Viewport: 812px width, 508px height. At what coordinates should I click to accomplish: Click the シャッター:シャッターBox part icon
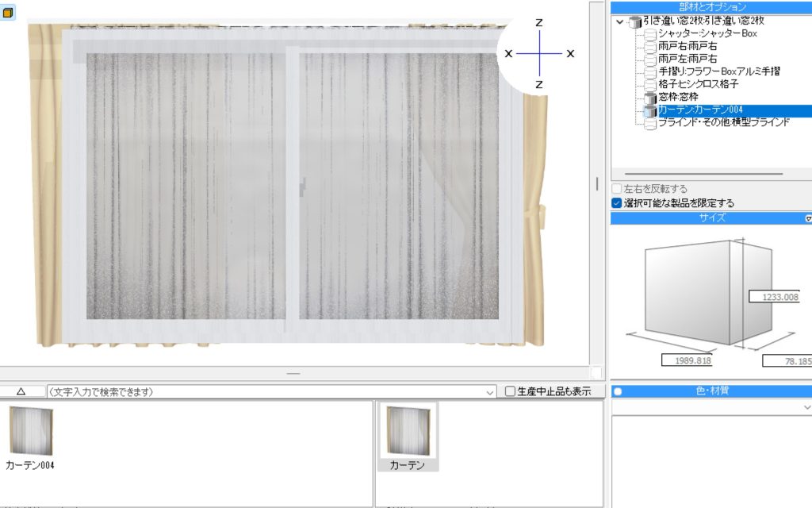point(650,34)
